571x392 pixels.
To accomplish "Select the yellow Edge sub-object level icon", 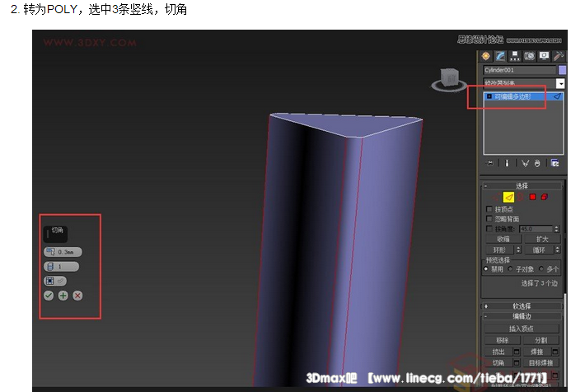I will pos(508,197).
